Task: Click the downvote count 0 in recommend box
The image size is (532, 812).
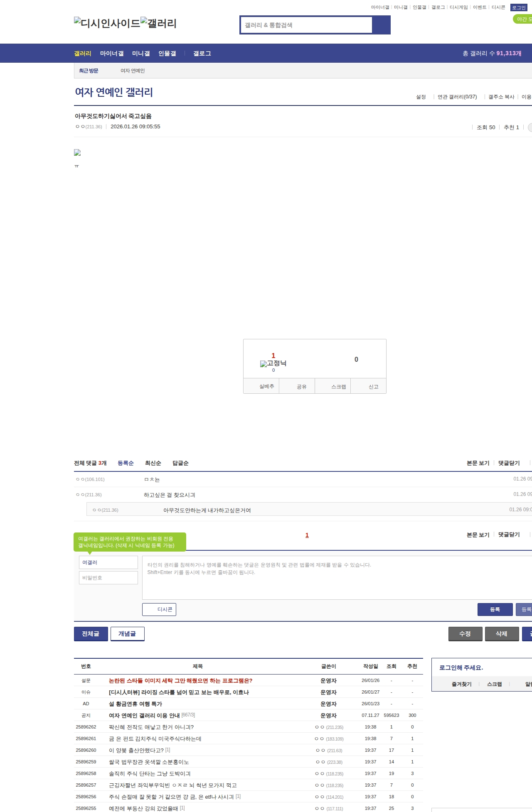Action: (356, 360)
